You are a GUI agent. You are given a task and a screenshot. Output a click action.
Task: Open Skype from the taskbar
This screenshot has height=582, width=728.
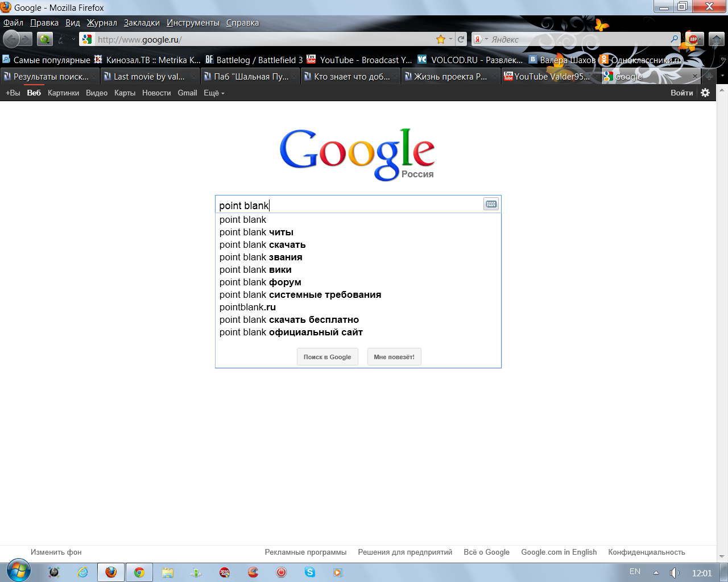click(x=310, y=572)
